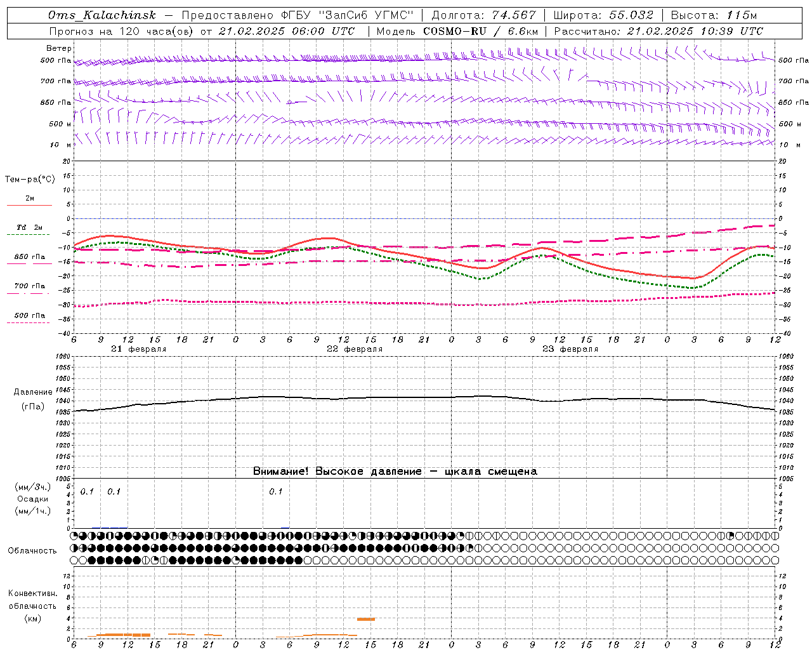The height and width of the screenshot is (650, 812).
Task: Select the Давление panel label
Action: pos(33,392)
